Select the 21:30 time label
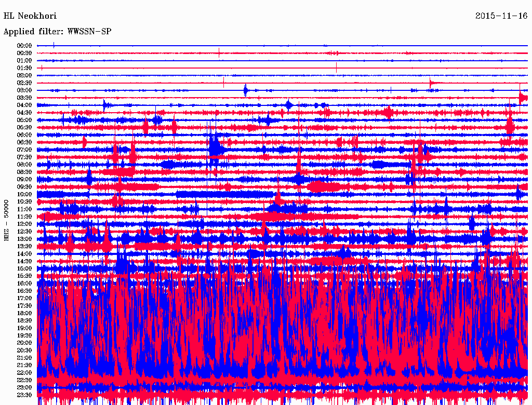The width and height of the screenshot is (532, 405). 24,366
